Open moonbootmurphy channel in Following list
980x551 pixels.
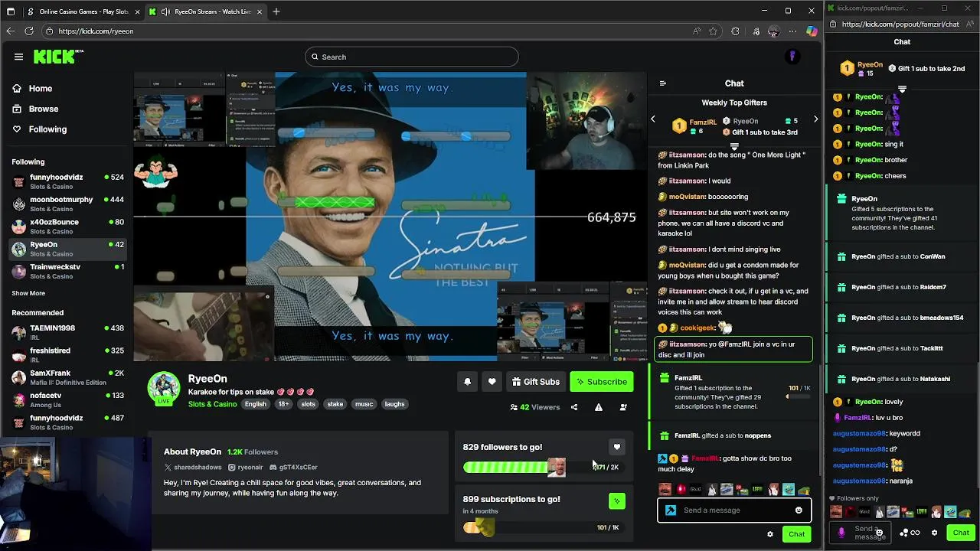click(x=67, y=204)
